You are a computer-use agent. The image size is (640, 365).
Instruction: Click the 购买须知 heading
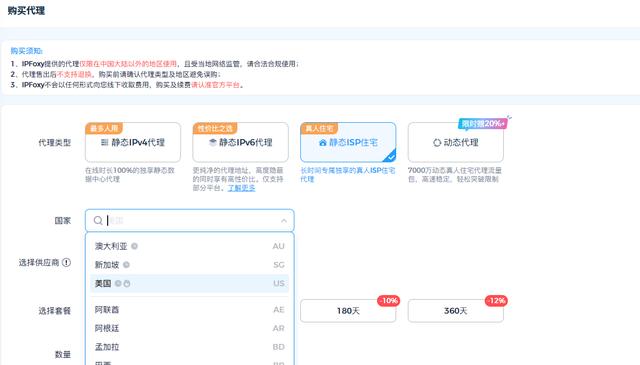pyautogui.click(x=27, y=51)
